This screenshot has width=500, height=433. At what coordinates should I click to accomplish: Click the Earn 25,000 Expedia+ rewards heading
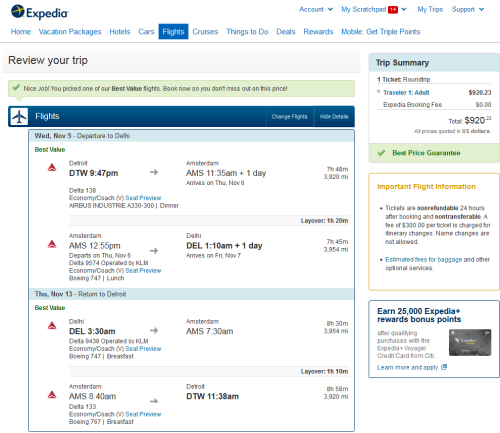click(419, 315)
